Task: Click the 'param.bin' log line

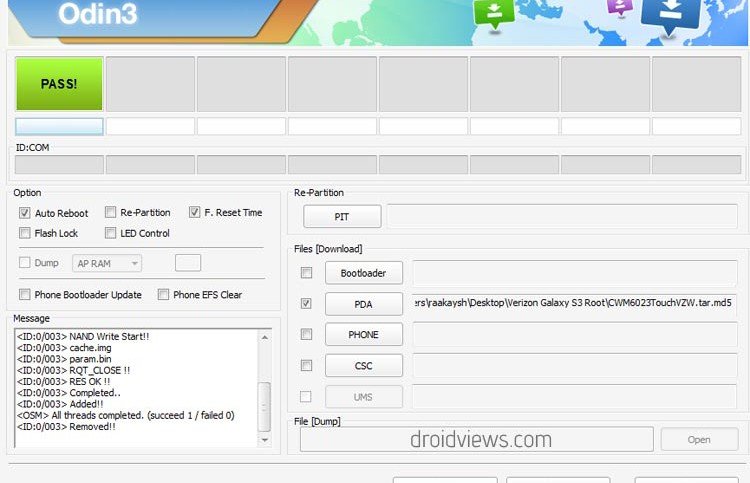Action: click(64, 359)
